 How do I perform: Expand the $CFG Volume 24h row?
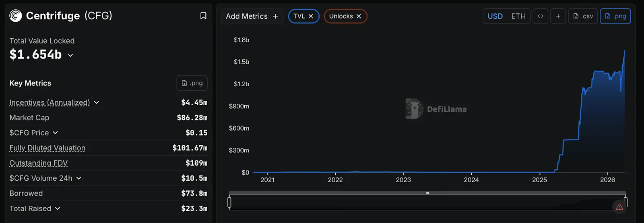[79, 178]
